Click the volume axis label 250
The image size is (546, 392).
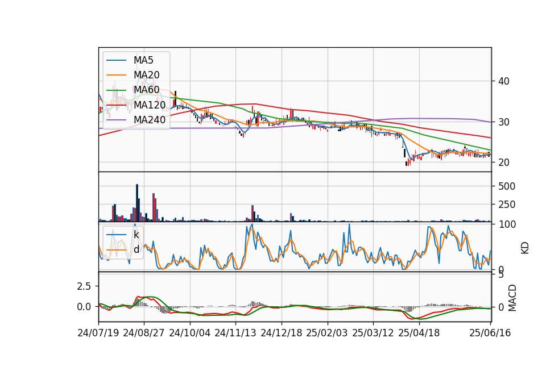coord(507,205)
